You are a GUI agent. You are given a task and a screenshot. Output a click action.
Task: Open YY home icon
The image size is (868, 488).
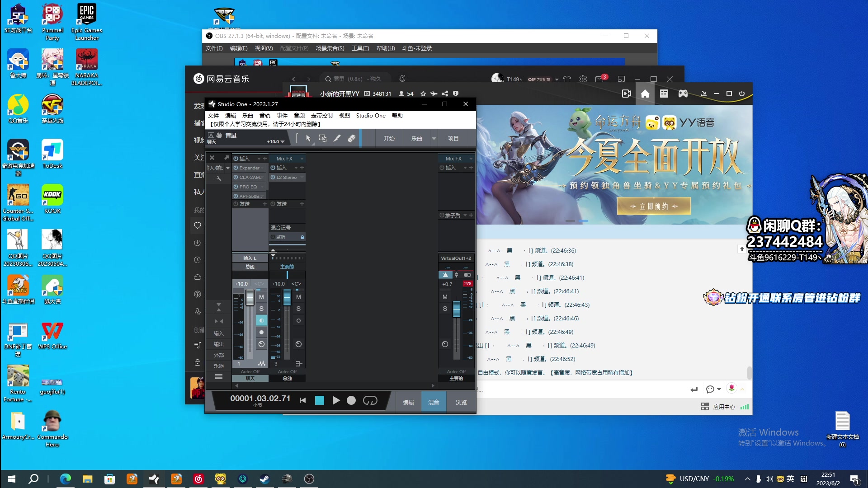point(645,94)
